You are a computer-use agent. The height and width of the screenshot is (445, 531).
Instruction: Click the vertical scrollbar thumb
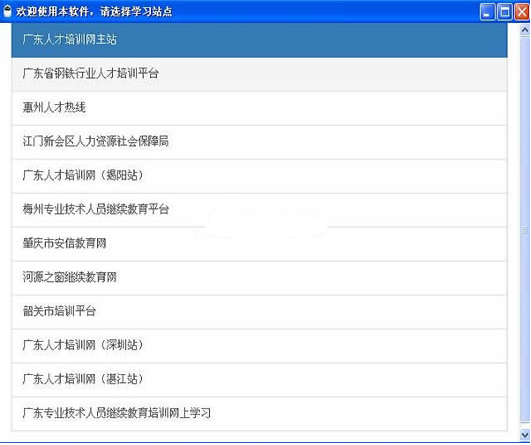[x=525, y=230]
